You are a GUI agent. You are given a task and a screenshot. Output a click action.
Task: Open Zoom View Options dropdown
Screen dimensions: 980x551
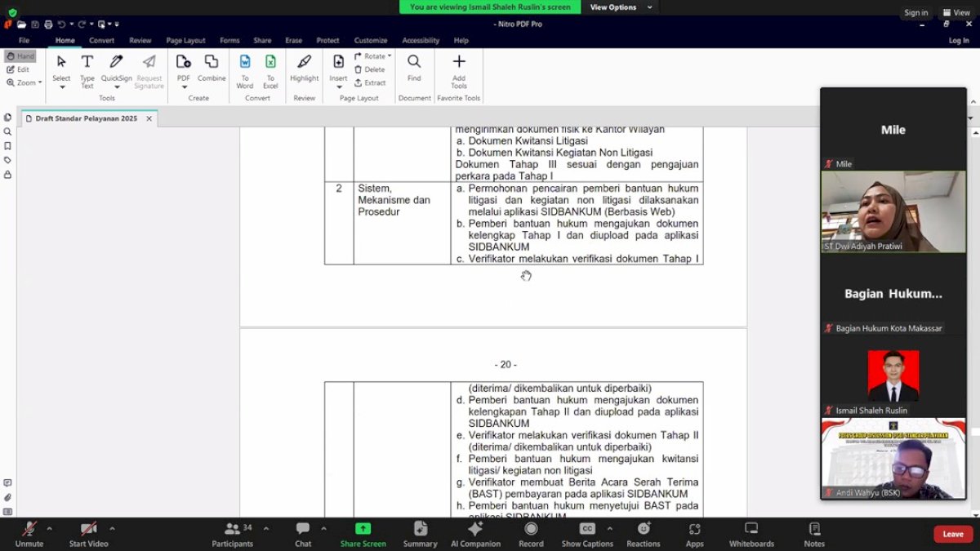click(x=621, y=7)
